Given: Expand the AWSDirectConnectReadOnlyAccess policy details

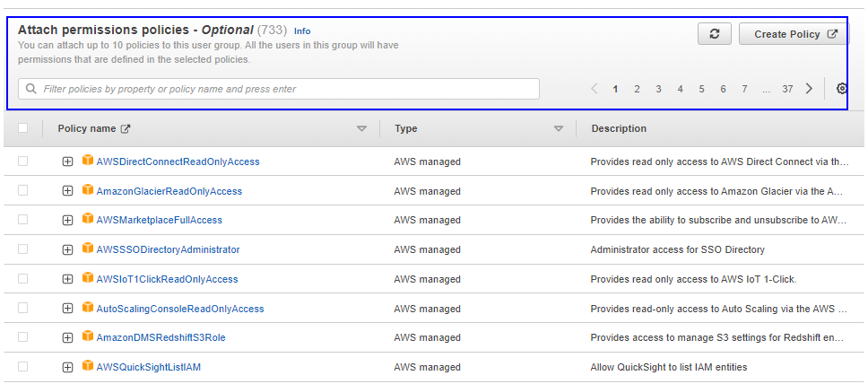Looking at the screenshot, I should pyautogui.click(x=67, y=161).
